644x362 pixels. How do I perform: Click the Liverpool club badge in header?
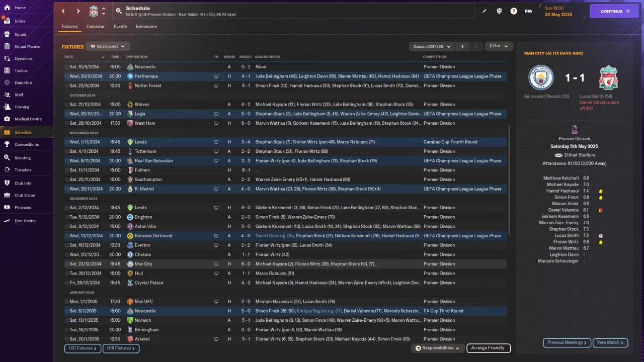pyautogui.click(x=94, y=11)
